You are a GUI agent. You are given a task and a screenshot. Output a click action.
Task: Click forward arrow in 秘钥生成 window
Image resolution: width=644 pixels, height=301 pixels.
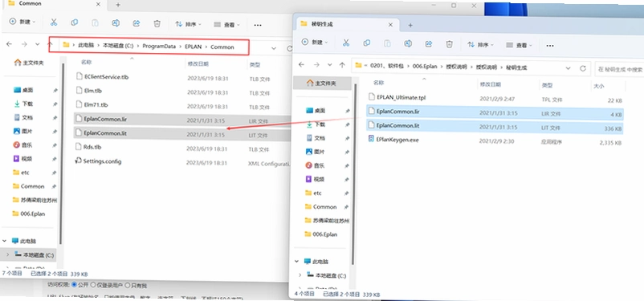coord(316,64)
